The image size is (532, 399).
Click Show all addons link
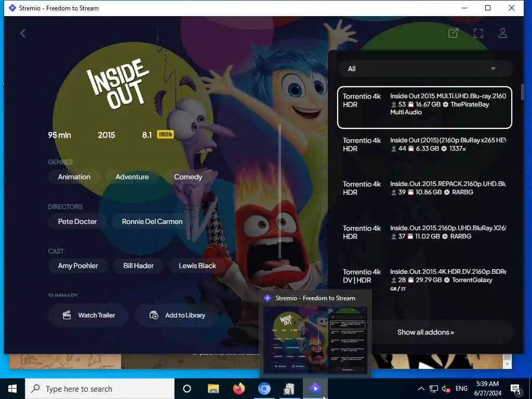pyautogui.click(x=425, y=332)
